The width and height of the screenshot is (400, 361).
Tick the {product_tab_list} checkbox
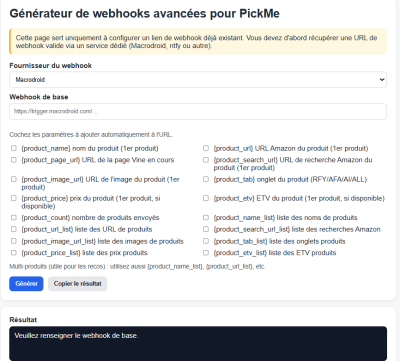click(206, 241)
